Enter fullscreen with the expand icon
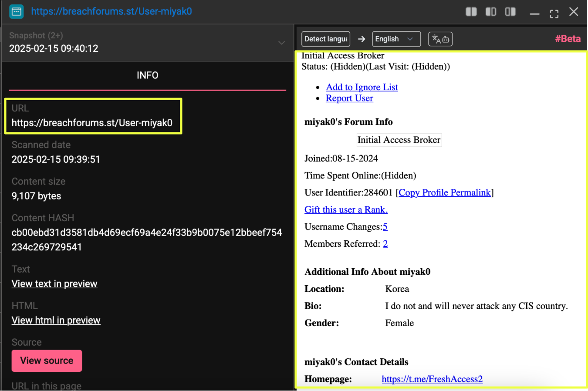588x391 pixels. (x=554, y=13)
